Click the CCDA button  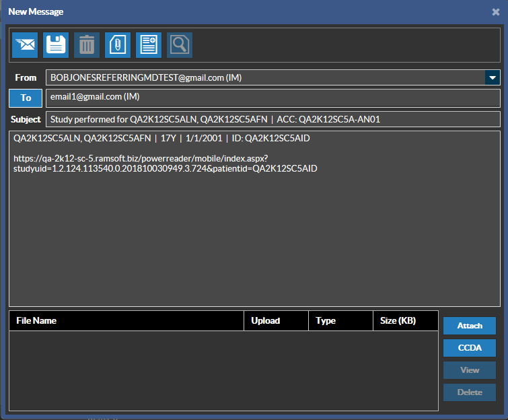(x=469, y=348)
